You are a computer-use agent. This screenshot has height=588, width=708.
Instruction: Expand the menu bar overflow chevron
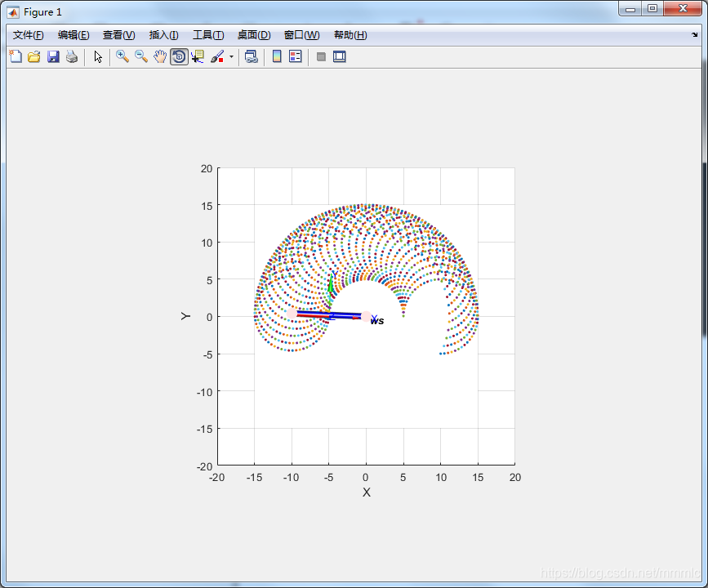[x=697, y=35]
